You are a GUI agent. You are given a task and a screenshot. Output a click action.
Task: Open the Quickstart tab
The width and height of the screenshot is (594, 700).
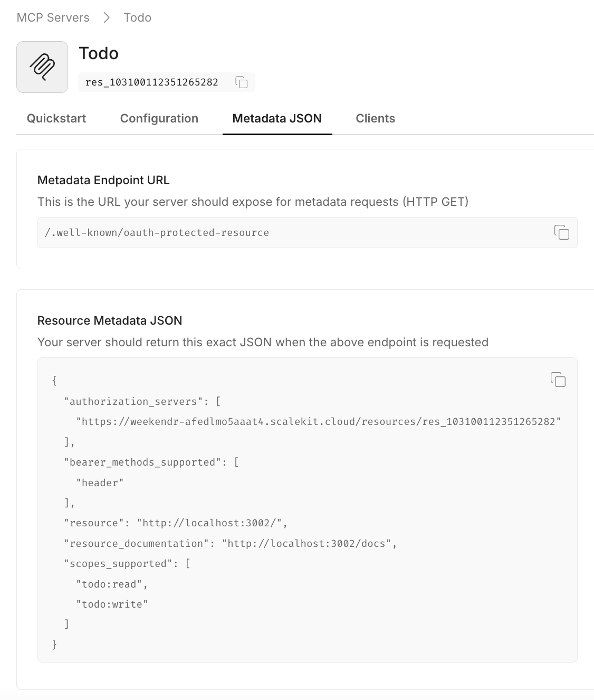click(56, 118)
